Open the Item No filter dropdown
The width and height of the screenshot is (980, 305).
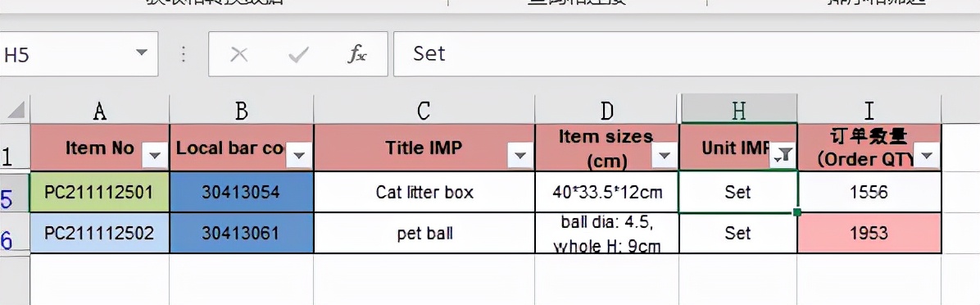[x=154, y=156]
